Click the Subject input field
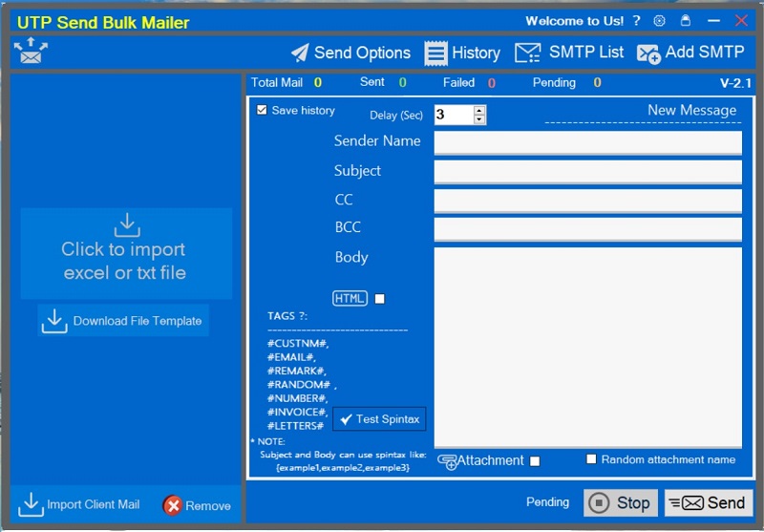This screenshot has height=532, width=764. click(x=587, y=172)
